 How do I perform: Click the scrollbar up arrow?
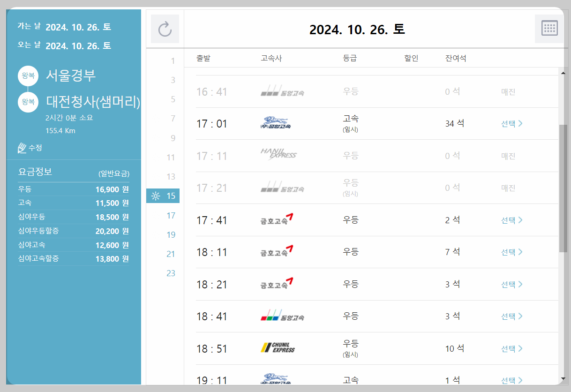[x=563, y=72]
